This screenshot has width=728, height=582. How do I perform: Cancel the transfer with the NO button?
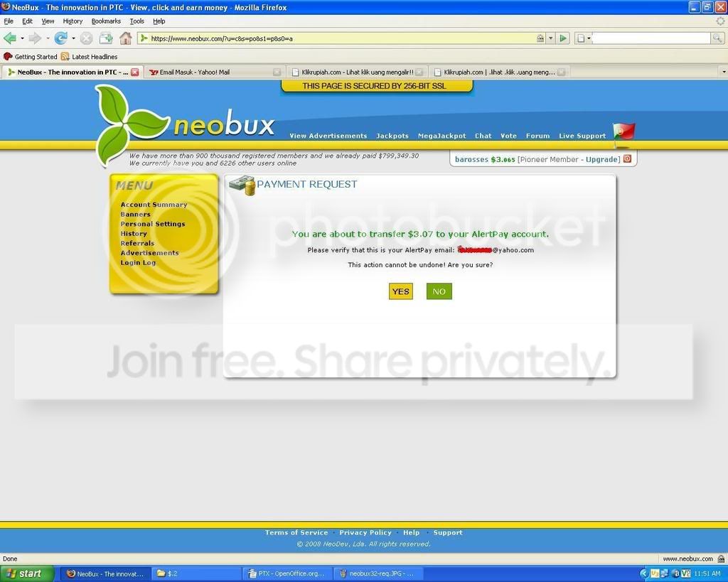[439, 291]
